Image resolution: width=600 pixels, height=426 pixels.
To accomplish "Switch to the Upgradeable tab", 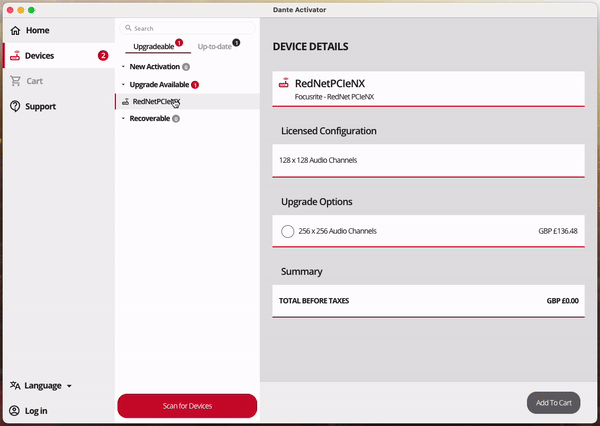I will [153, 47].
